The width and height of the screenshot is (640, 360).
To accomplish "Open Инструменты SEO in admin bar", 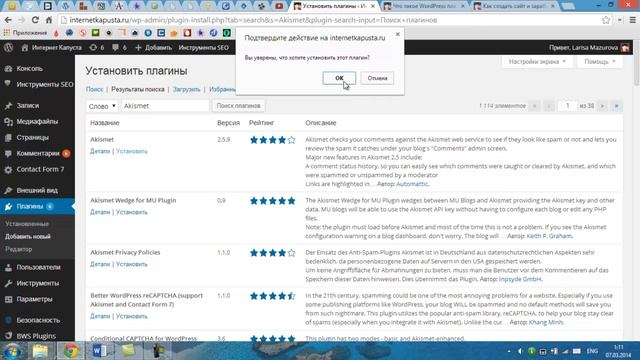I will (203, 47).
